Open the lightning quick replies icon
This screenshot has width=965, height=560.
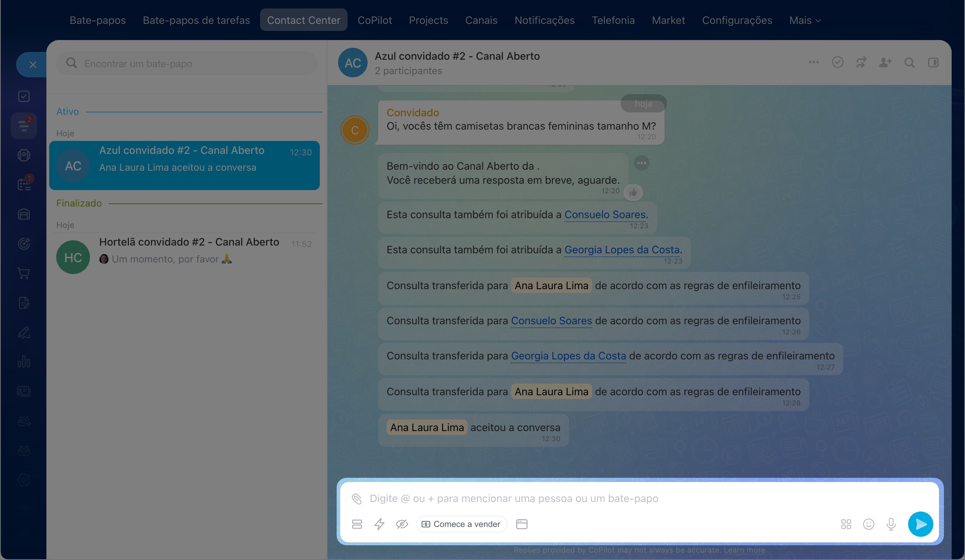click(379, 524)
